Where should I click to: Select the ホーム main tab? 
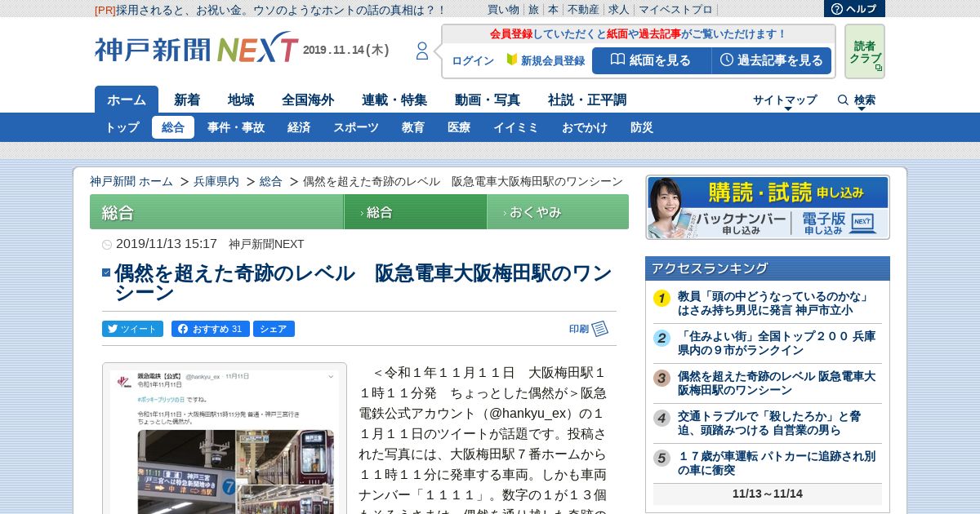[127, 100]
